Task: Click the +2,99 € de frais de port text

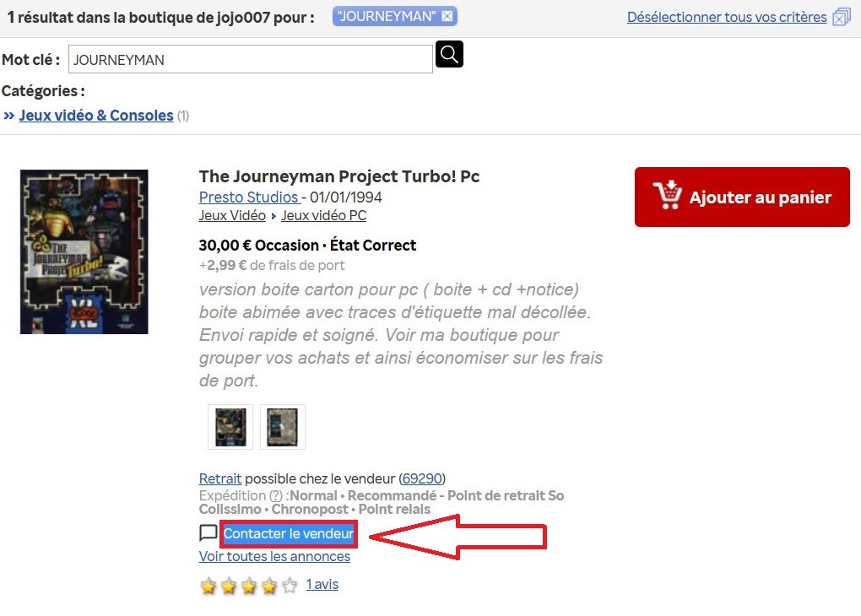Action: (x=272, y=265)
